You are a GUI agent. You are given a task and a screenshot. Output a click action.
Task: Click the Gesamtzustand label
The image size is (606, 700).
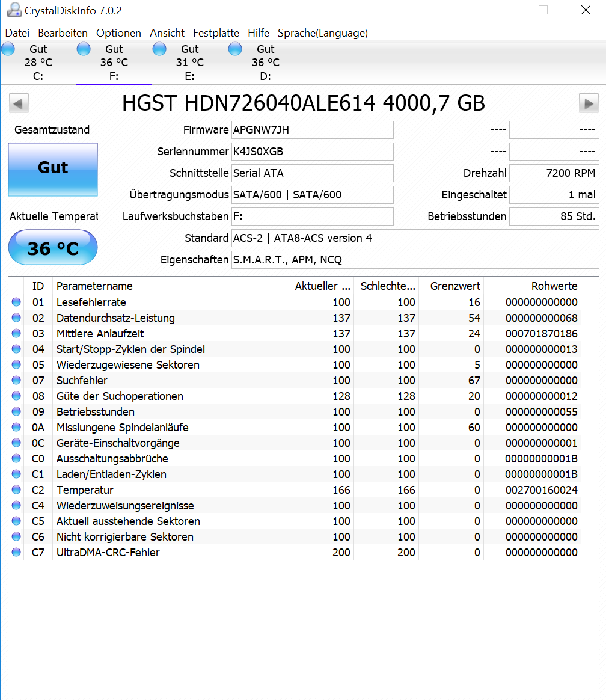click(52, 130)
